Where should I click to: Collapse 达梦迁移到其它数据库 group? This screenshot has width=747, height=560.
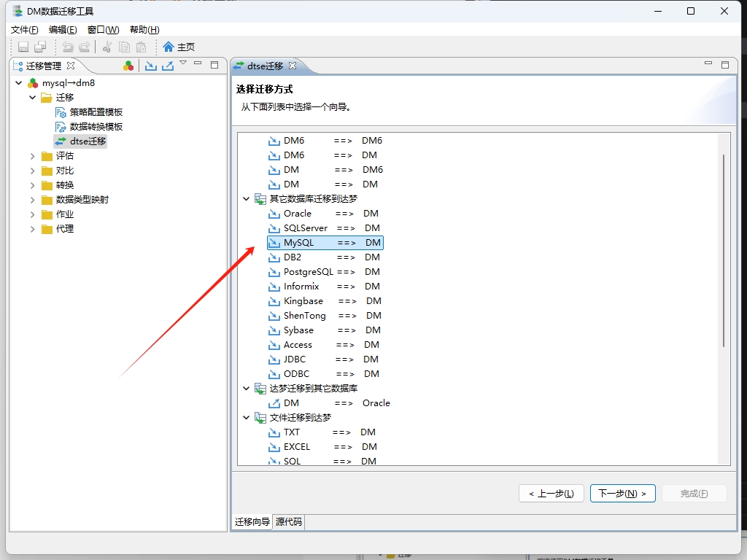tap(247, 388)
